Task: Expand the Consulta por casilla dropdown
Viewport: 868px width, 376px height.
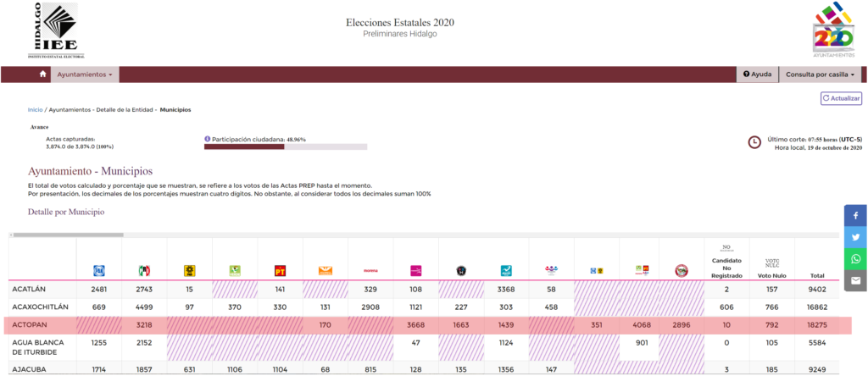Action: [x=820, y=75]
